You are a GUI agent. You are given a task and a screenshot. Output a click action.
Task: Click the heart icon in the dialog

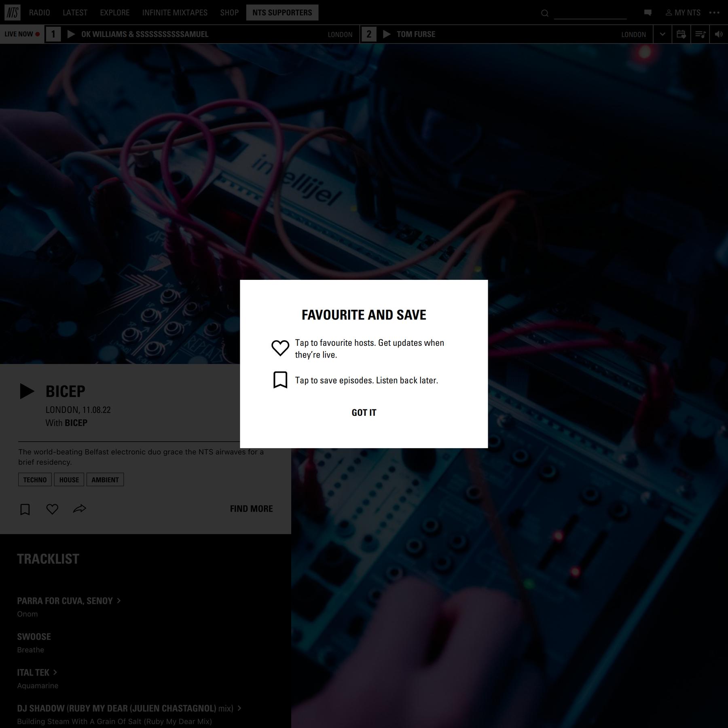coord(280,348)
